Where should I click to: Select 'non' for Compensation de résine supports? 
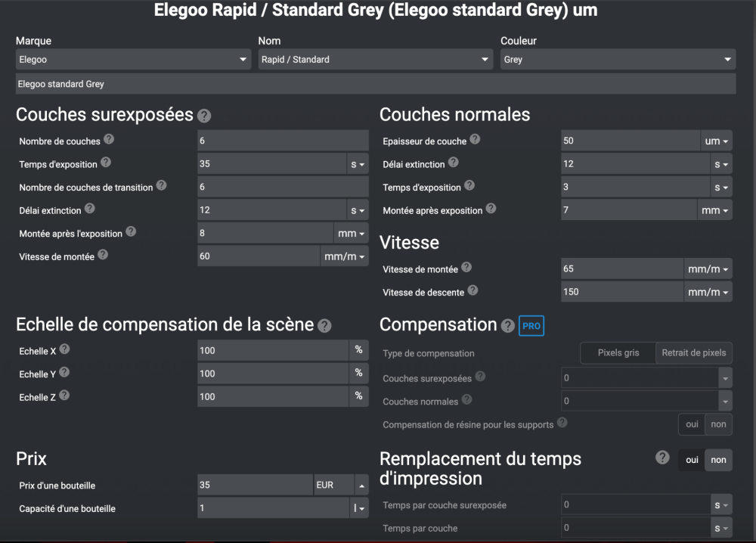tap(718, 424)
